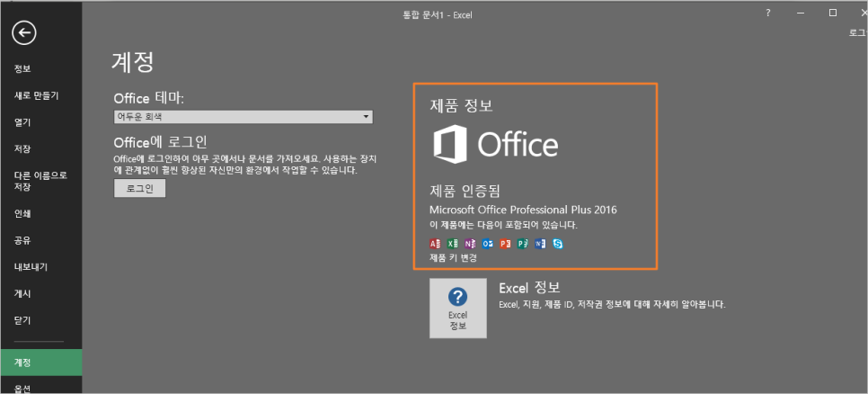The height and width of the screenshot is (394, 868).
Task: Click the Publisher product icon
Action: pyautogui.click(x=523, y=244)
